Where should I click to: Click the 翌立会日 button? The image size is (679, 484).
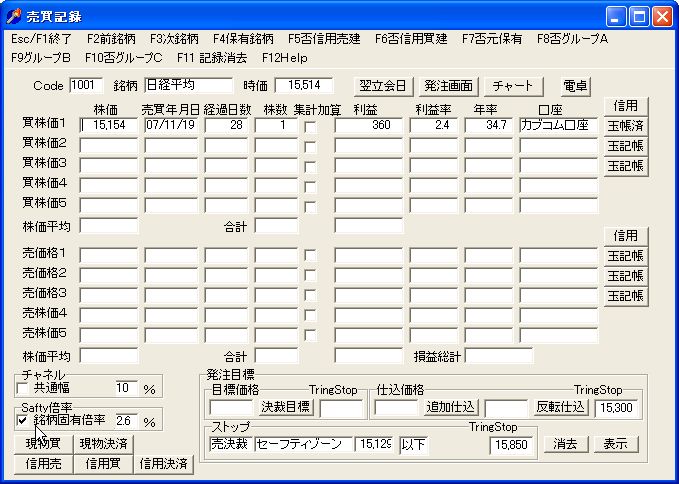[x=382, y=86]
